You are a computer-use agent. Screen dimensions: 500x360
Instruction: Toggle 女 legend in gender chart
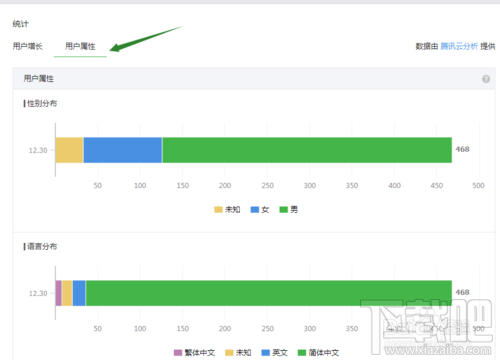pos(260,209)
